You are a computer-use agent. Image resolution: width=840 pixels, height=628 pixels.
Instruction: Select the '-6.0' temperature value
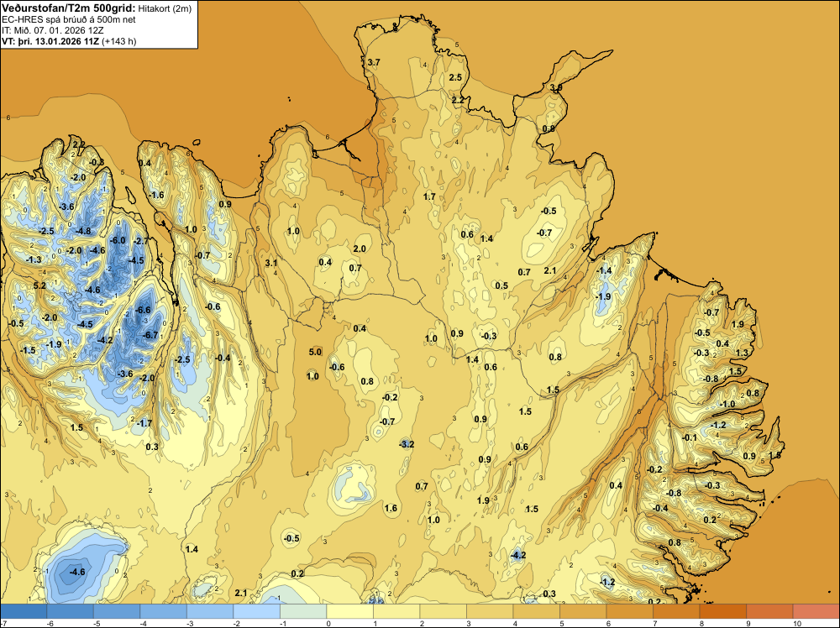pos(118,241)
